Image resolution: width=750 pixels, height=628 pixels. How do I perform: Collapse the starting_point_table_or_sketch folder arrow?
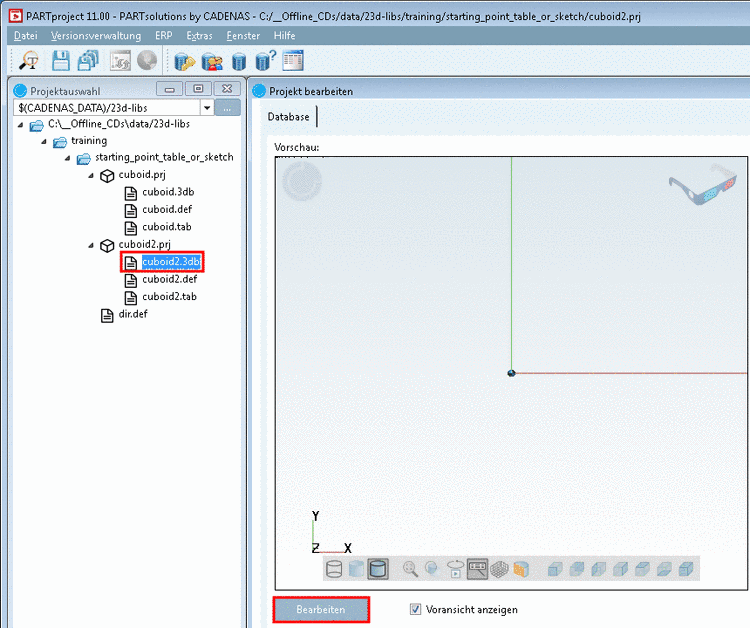67,158
